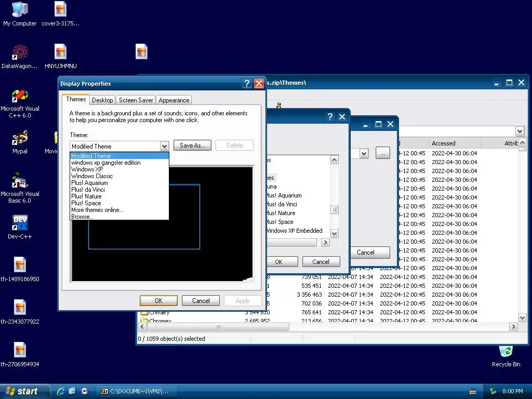Launch DataWagon shortcut icon
Viewport: 532px width, 399px height.
[20, 56]
